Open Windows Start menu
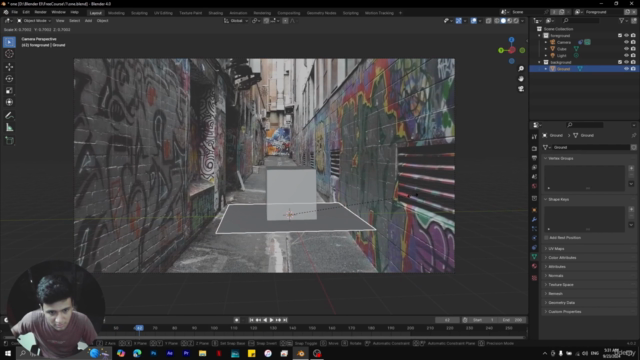Image resolution: width=640 pixels, height=360 pixels. point(7,353)
